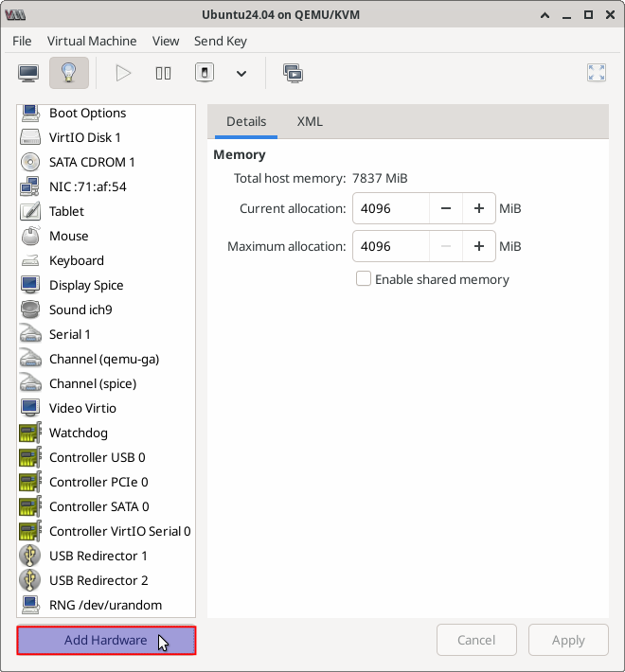
Task: Enable shared memory checkbox
Action: tap(364, 279)
